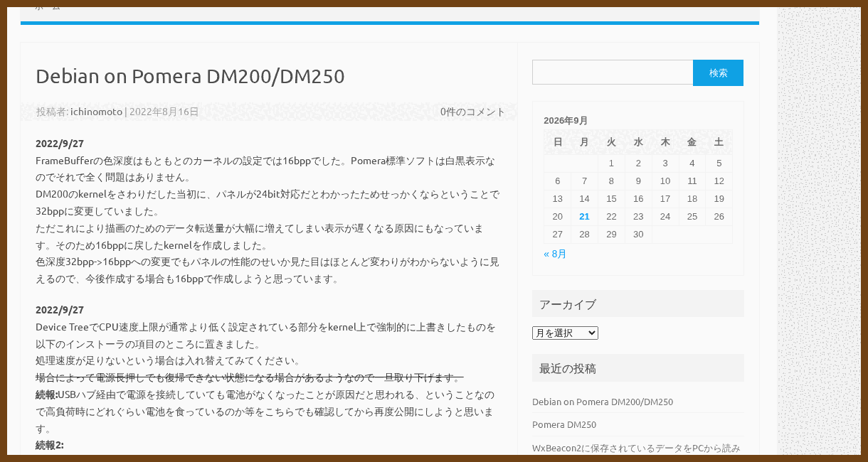Click the 日 weekday column header

tap(558, 142)
